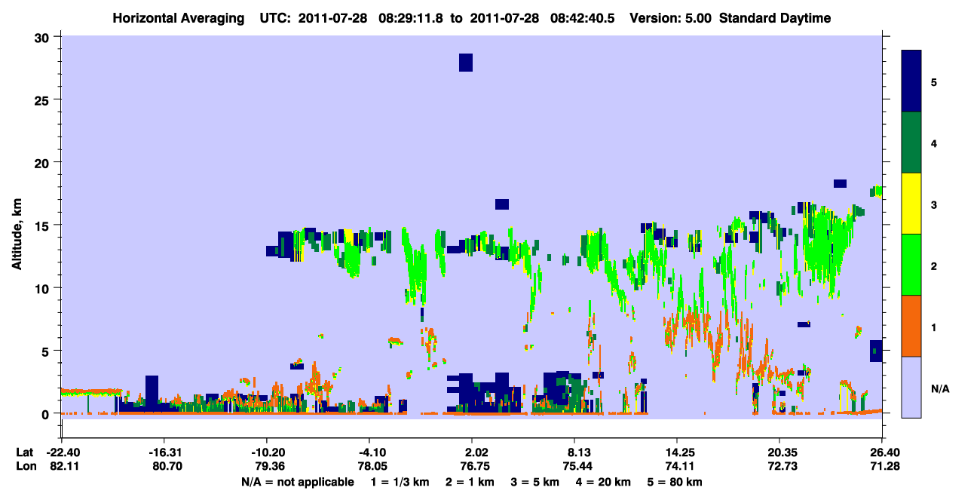
Task: Click the legend text '3 = 5 km'
Action: point(535,482)
